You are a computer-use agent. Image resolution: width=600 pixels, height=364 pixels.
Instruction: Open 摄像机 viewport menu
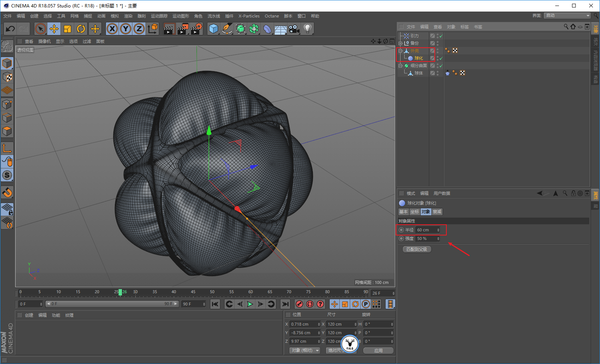click(x=44, y=41)
